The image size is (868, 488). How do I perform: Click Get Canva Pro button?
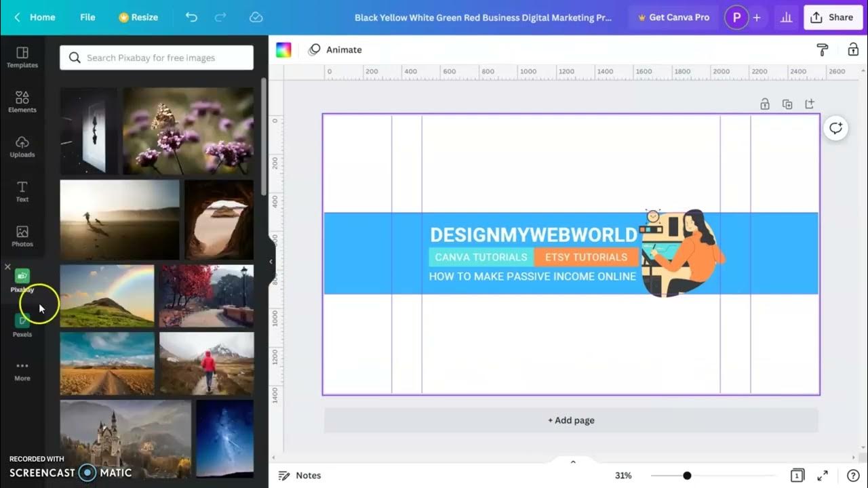(673, 18)
